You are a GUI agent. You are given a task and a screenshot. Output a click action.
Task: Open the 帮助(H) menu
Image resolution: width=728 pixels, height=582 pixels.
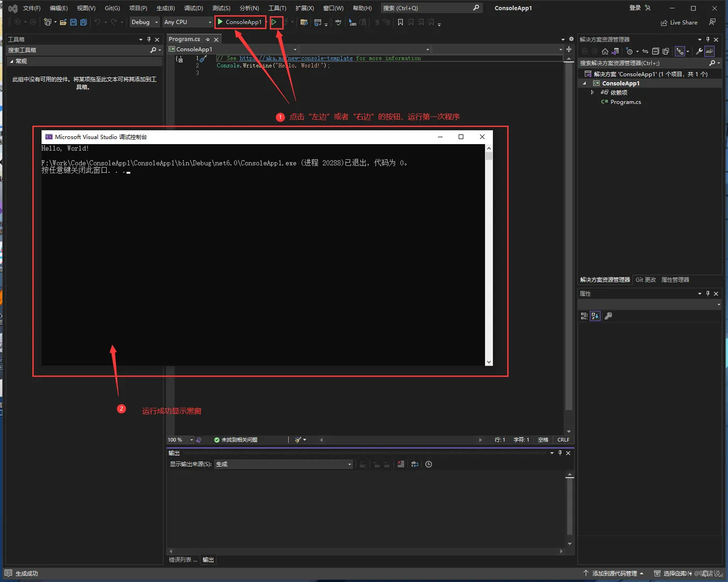362,8
